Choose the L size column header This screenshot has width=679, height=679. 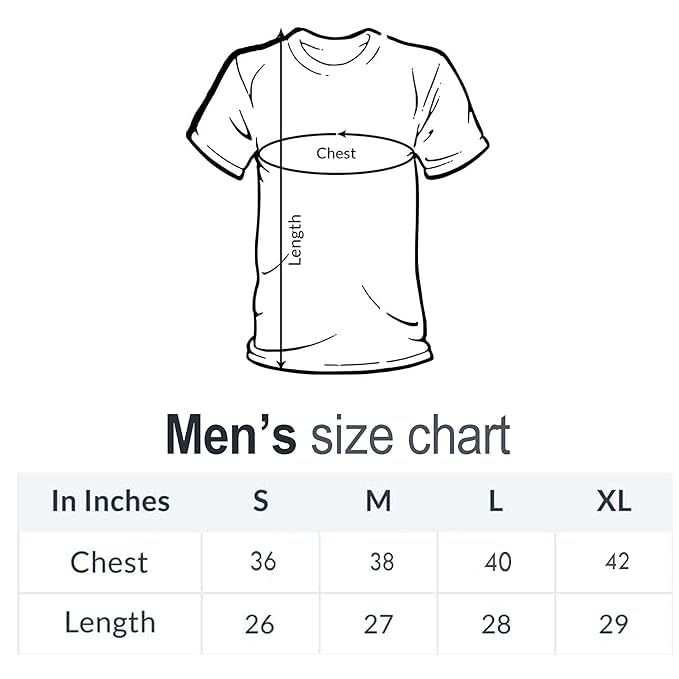[x=496, y=501]
